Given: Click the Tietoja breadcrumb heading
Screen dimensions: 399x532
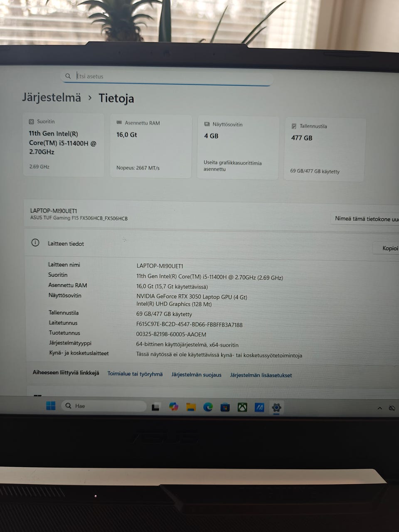Looking at the screenshot, I should pyautogui.click(x=116, y=99).
